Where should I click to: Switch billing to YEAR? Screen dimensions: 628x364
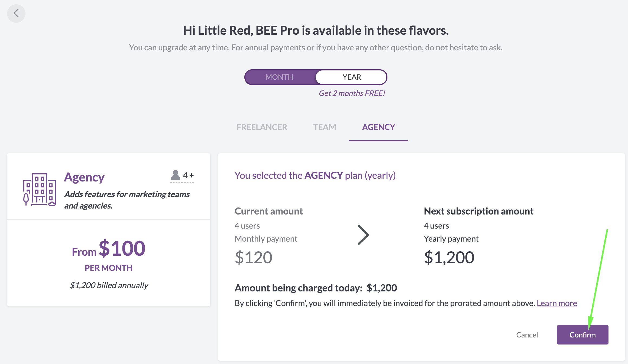[351, 77]
